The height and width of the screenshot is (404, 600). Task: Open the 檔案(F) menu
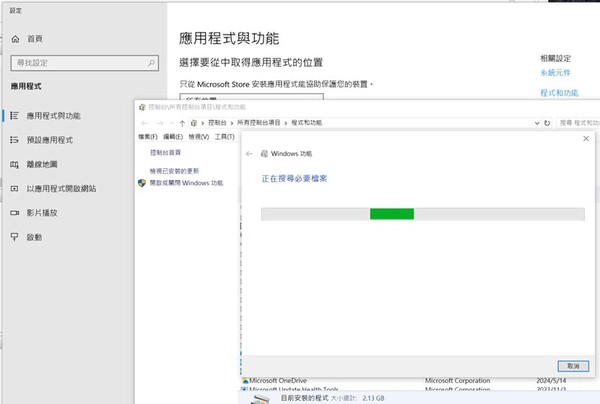(149, 135)
